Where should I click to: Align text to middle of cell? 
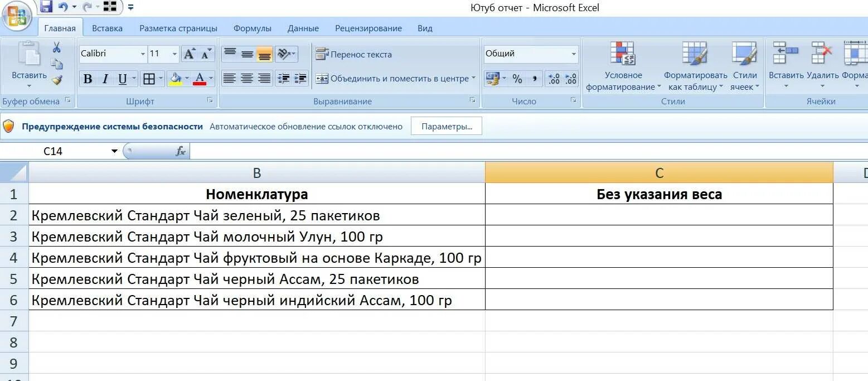[248, 54]
